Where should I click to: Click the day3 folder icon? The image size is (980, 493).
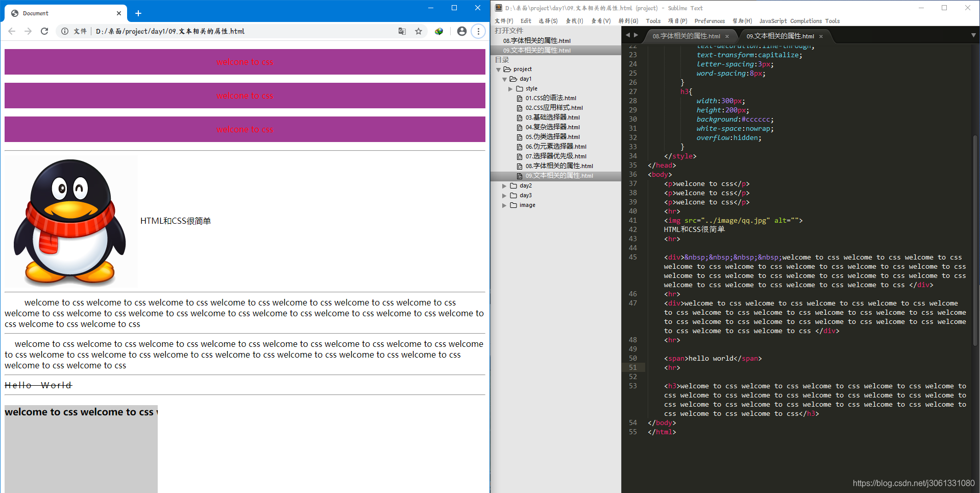(x=513, y=195)
